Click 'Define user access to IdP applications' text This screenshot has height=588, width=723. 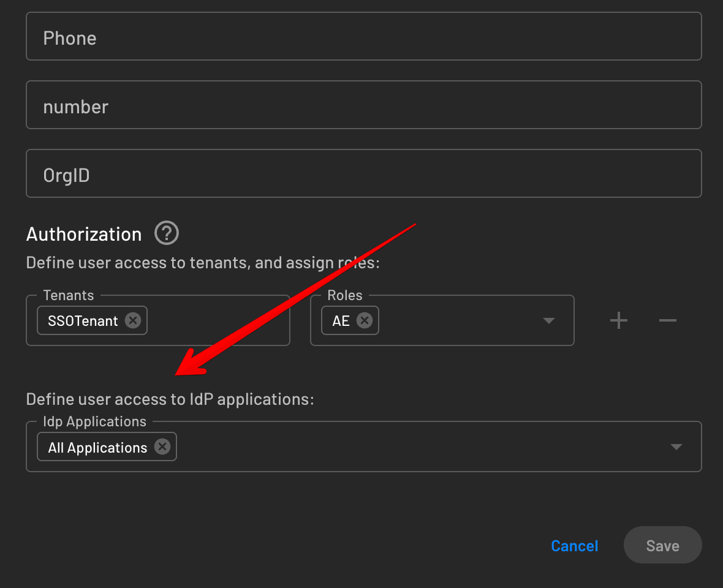(170, 399)
